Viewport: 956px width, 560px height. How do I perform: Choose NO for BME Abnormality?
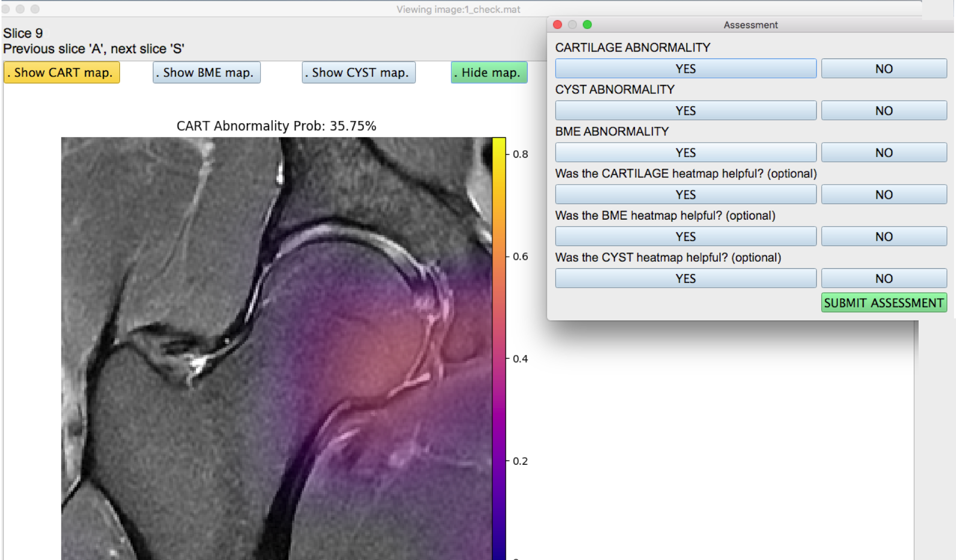pos(884,152)
